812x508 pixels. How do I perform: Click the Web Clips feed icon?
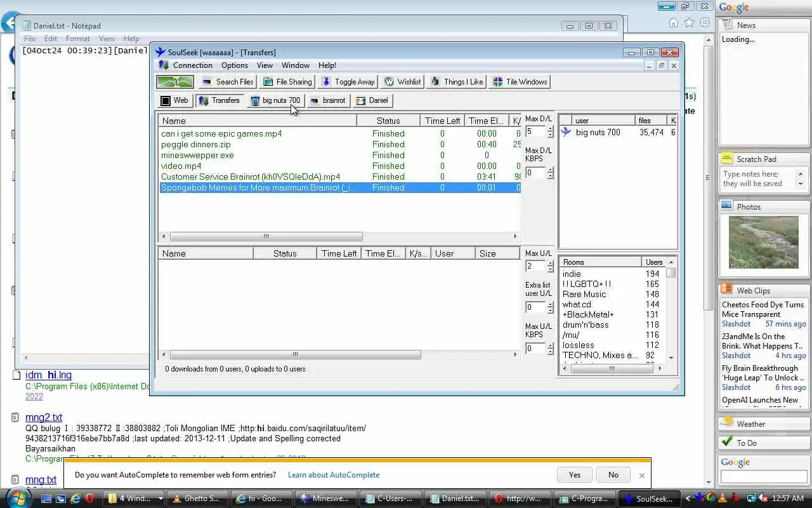click(x=727, y=290)
